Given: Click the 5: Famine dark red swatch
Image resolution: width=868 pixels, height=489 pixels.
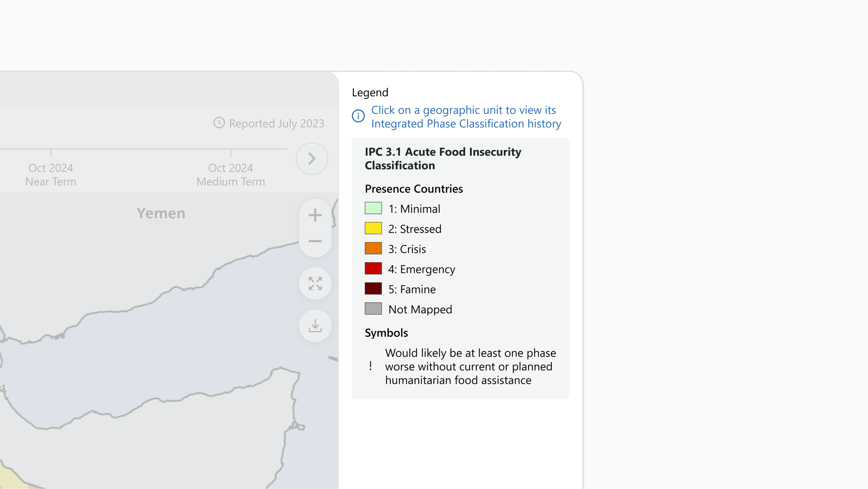Looking at the screenshot, I should [373, 289].
